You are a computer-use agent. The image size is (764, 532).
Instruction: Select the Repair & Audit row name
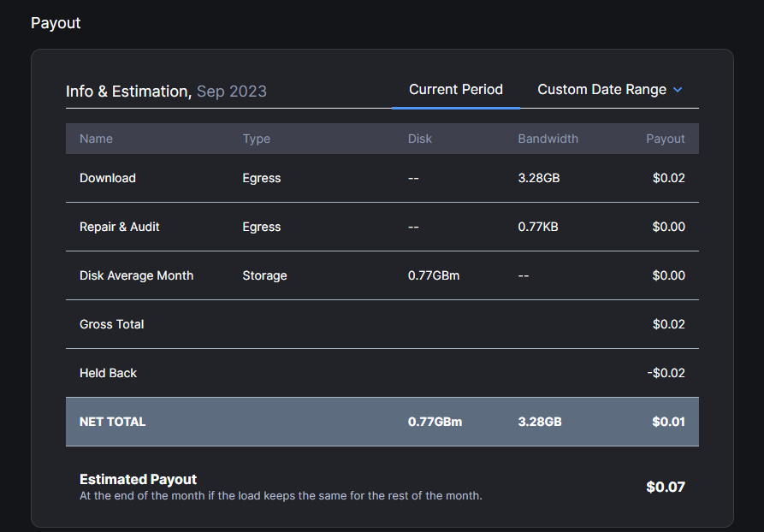[x=120, y=227]
